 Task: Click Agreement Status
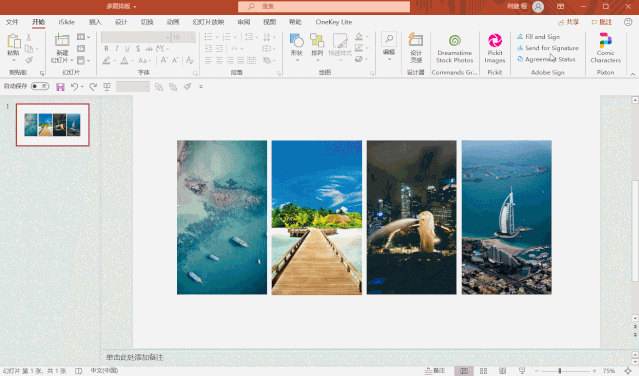pyautogui.click(x=546, y=59)
